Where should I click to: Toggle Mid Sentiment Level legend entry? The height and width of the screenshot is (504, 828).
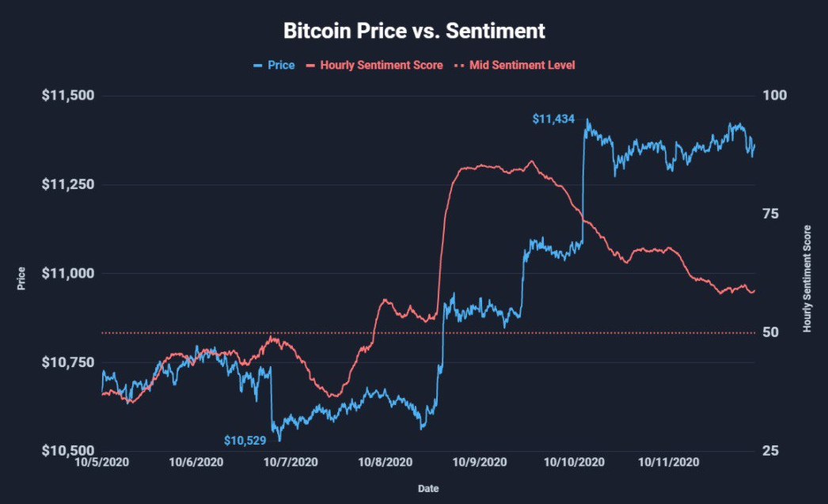[x=522, y=65]
